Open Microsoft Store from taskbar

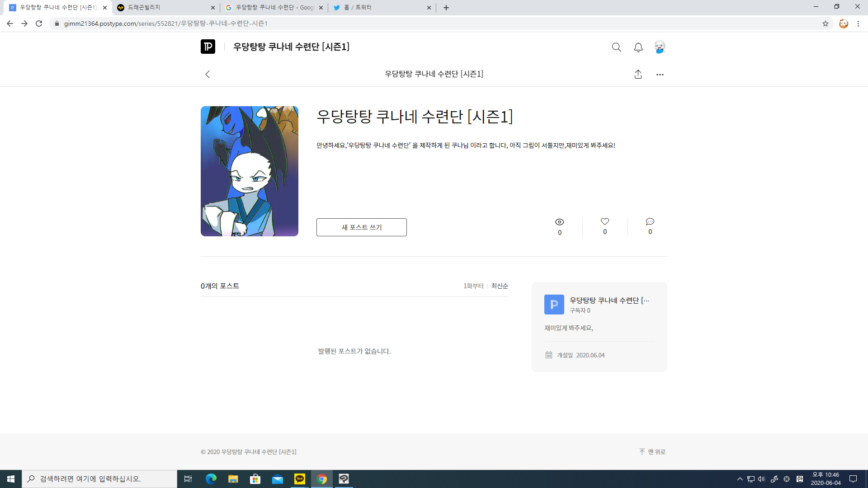pyautogui.click(x=255, y=479)
